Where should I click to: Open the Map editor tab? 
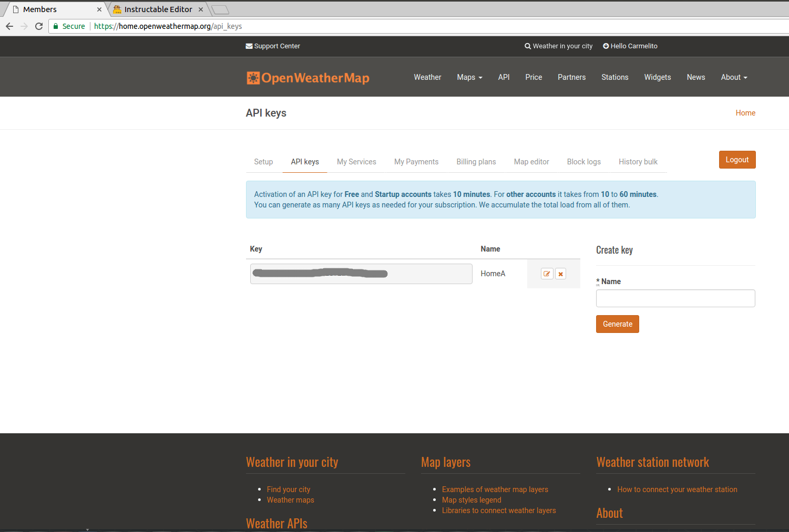[531, 162]
